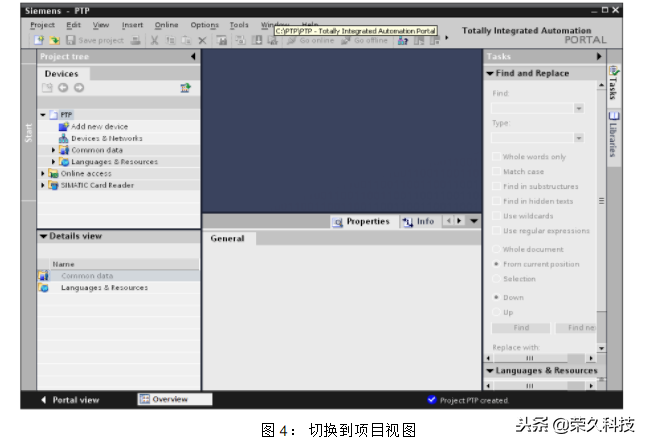Click the New project toolbar icon

[39, 40]
